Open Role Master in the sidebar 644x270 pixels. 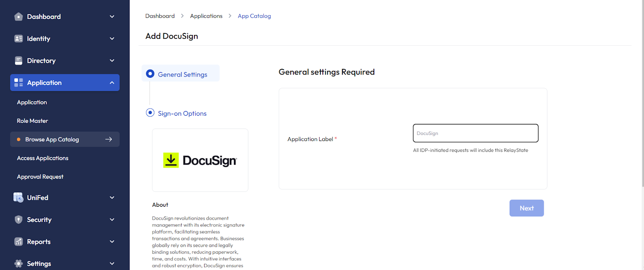point(32,121)
